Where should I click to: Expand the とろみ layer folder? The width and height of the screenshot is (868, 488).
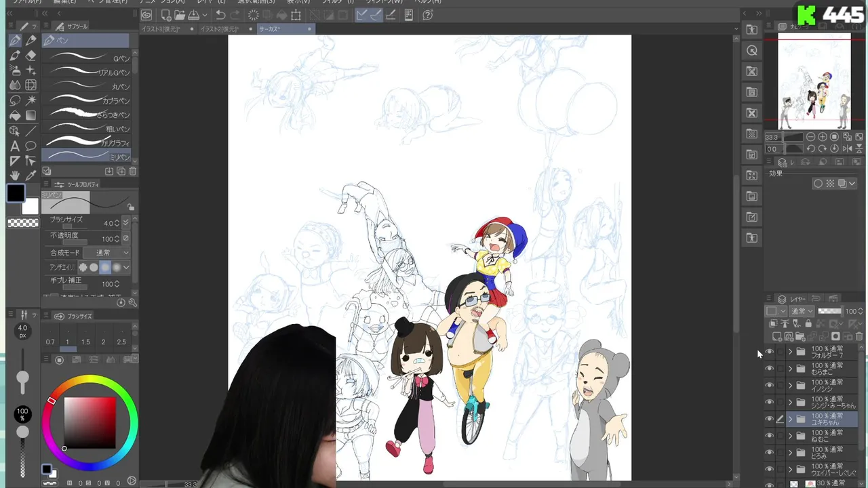coord(790,452)
